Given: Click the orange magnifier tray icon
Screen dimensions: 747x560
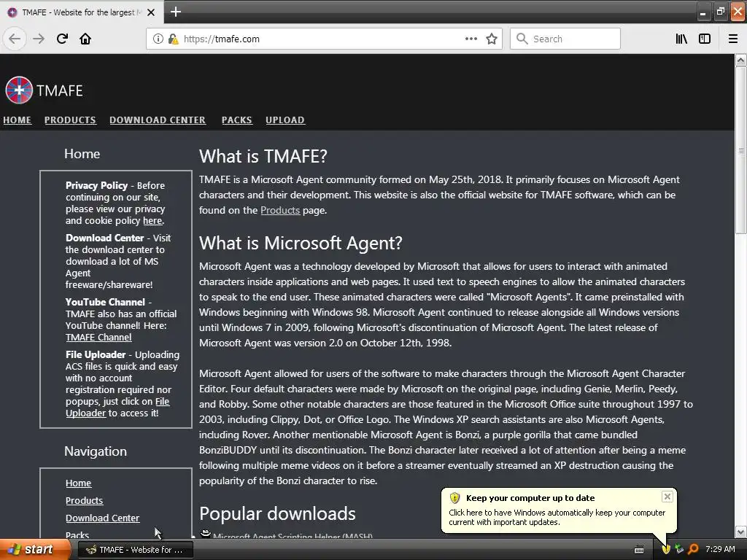Looking at the screenshot, I should (693, 549).
